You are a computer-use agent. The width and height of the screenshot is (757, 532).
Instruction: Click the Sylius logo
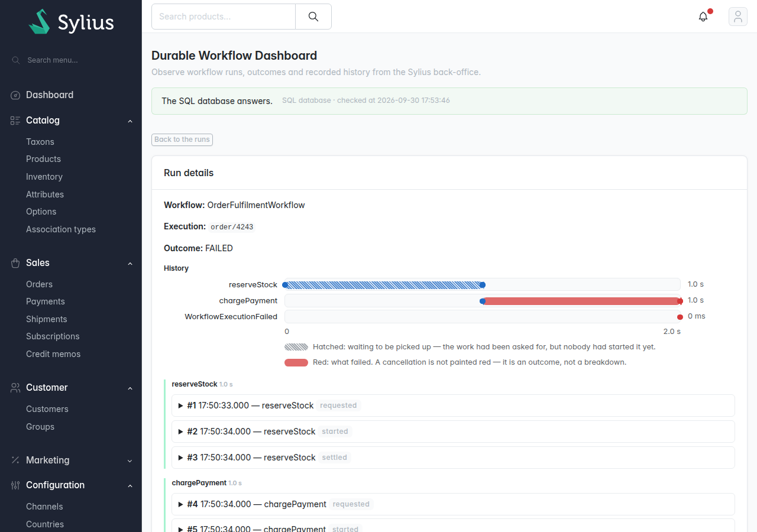point(71,22)
